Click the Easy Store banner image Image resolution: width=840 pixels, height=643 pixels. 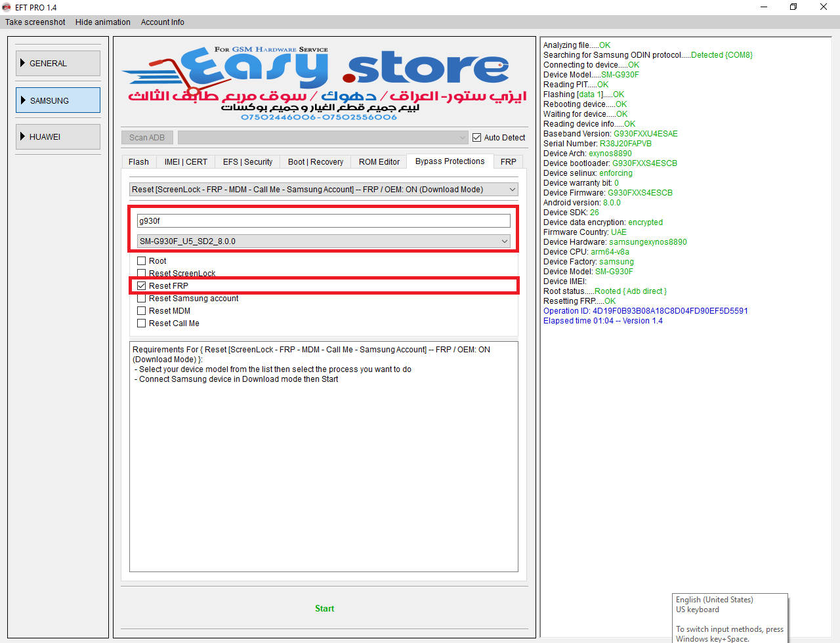(x=324, y=83)
